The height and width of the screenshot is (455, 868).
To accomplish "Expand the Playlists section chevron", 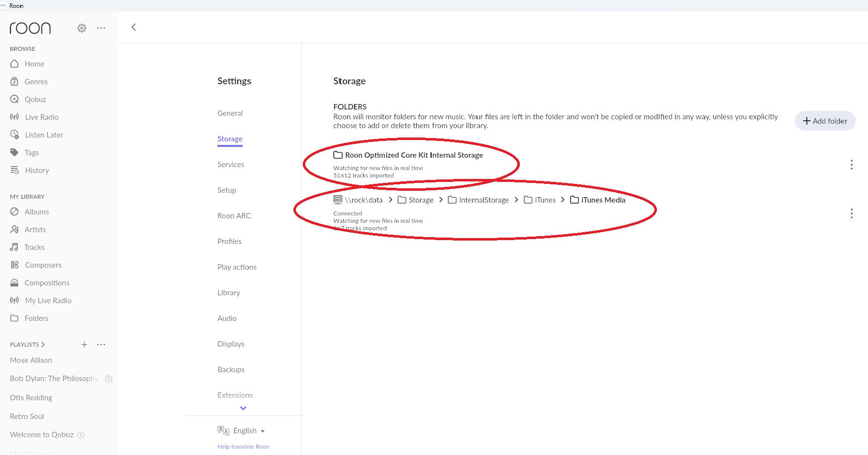I will [x=43, y=345].
